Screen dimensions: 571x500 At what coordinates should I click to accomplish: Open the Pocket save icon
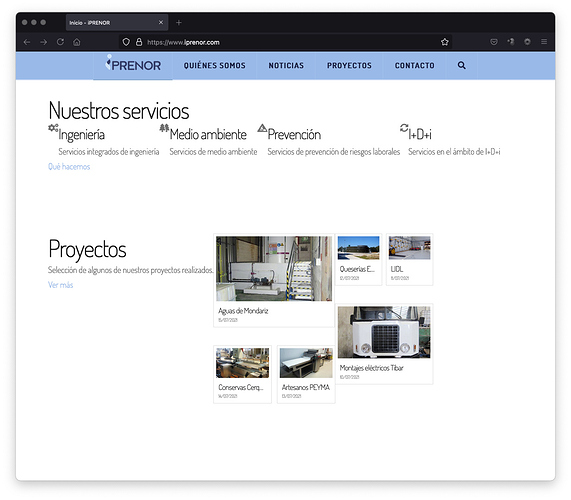[493, 42]
